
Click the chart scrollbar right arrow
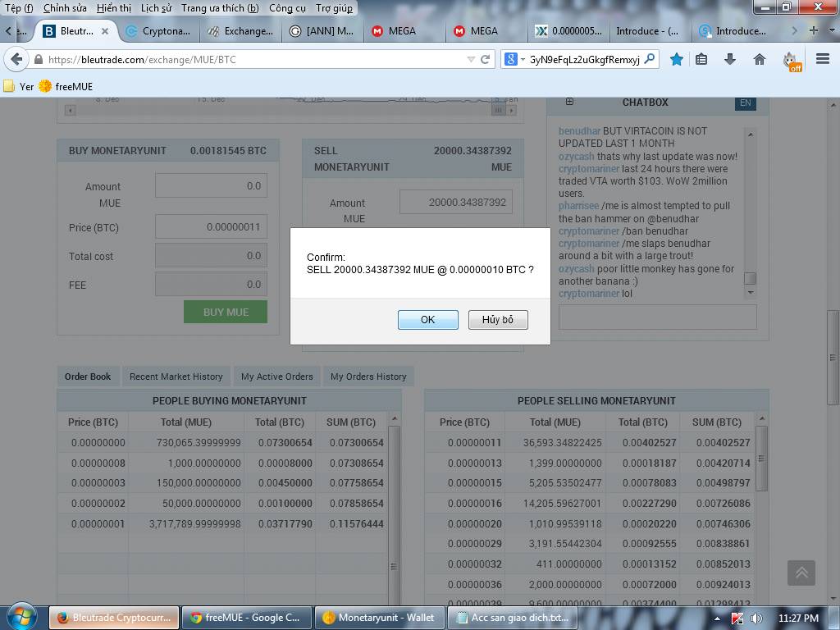point(512,110)
